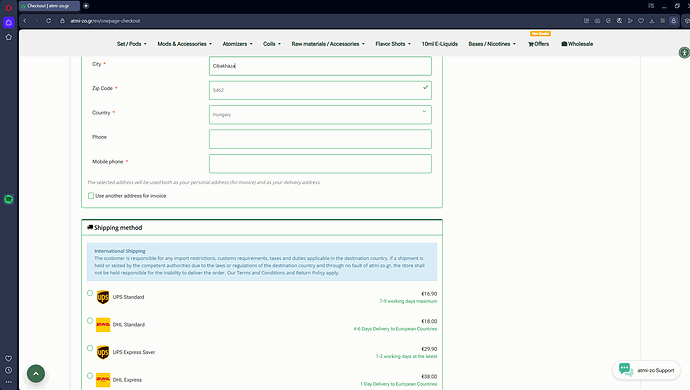Click the €29.90 UPS Express price

point(429,349)
